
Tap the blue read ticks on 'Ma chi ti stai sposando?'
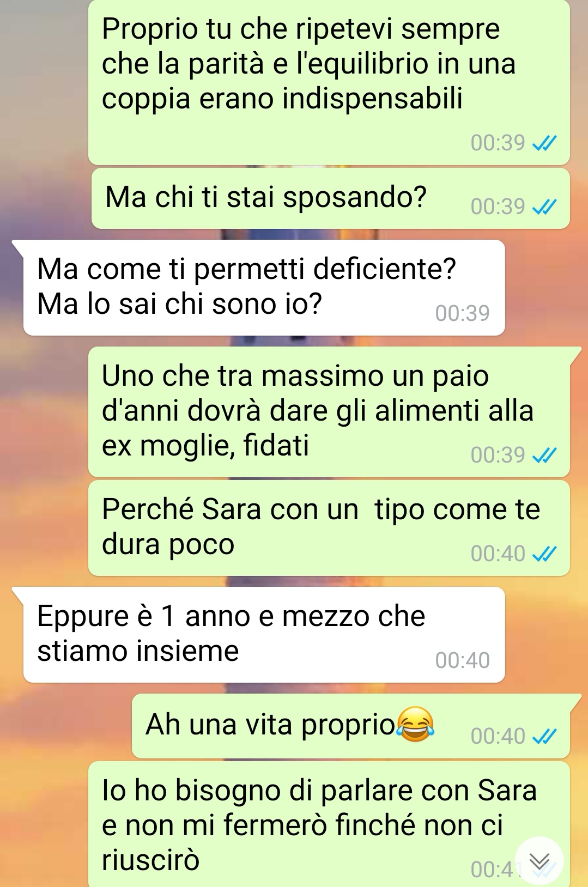[543, 206]
